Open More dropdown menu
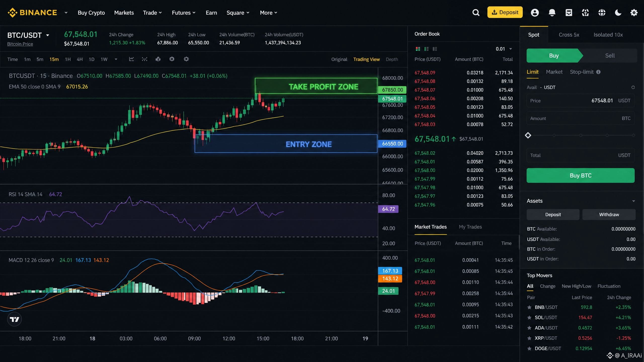 tap(268, 13)
